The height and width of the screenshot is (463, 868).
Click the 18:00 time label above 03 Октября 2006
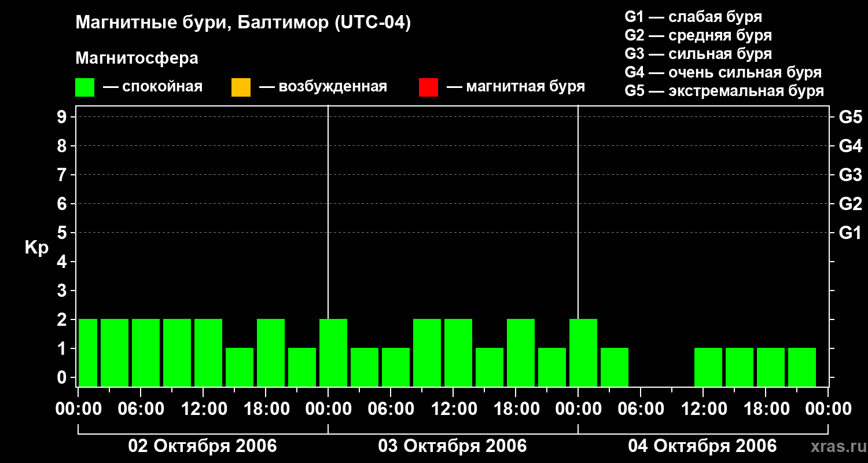coord(516,409)
